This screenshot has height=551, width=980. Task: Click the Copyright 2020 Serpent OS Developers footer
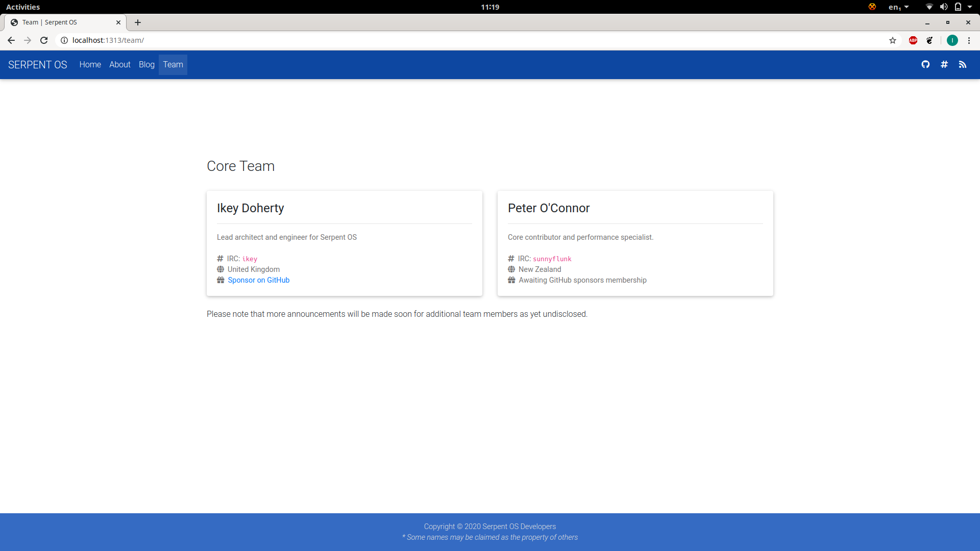490,527
